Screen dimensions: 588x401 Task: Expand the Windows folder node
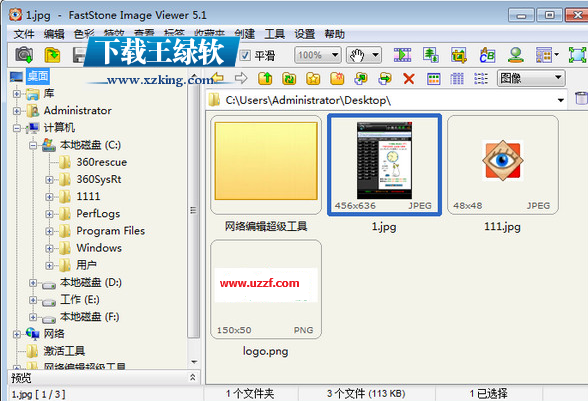click(x=49, y=248)
